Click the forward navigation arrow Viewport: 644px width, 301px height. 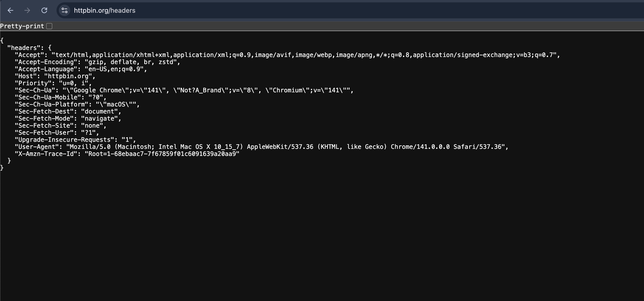coord(27,10)
